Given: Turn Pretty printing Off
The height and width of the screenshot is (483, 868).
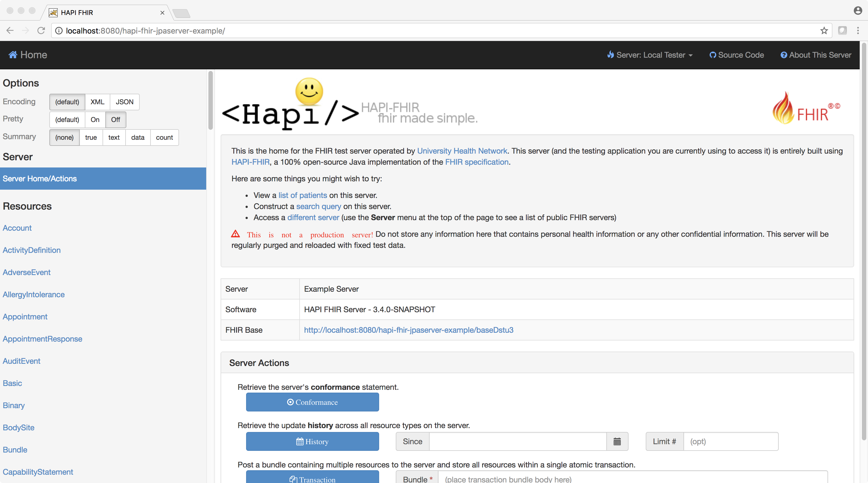Looking at the screenshot, I should tap(116, 120).
